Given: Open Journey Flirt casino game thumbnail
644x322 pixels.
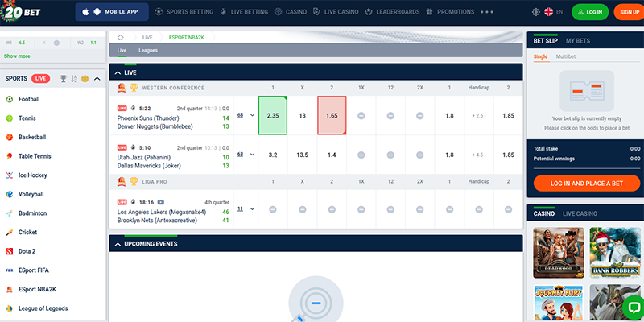Looking at the screenshot, I should coord(559,303).
